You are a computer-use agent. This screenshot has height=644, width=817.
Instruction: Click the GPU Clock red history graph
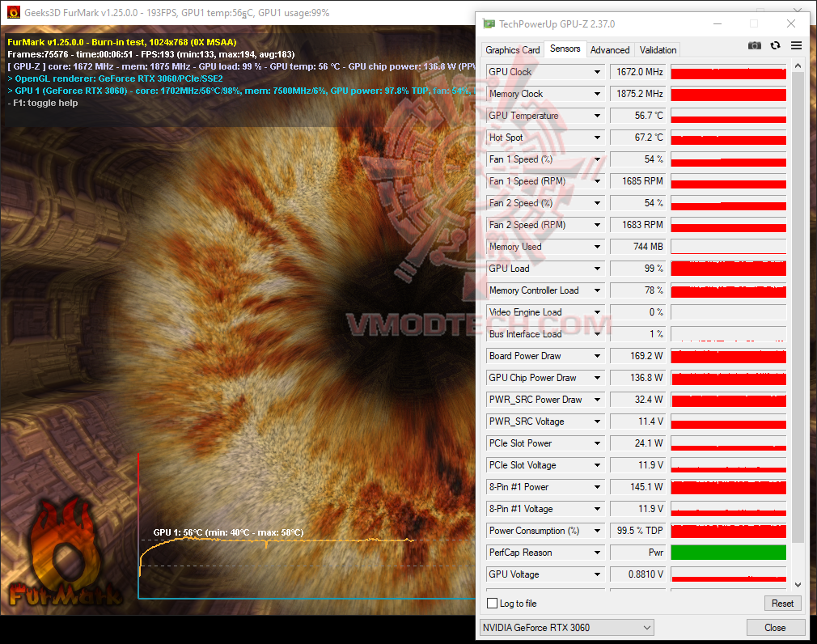click(x=728, y=72)
